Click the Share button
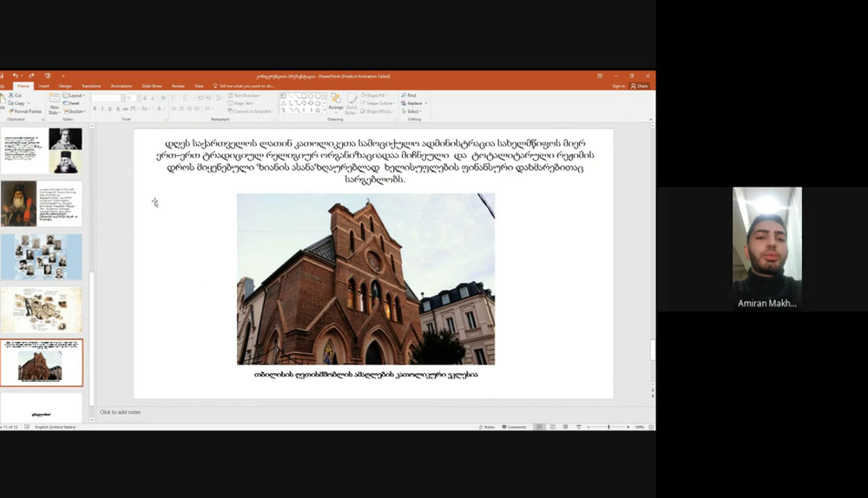This screenshot has width=868, height=498. [x=641, y=86]
